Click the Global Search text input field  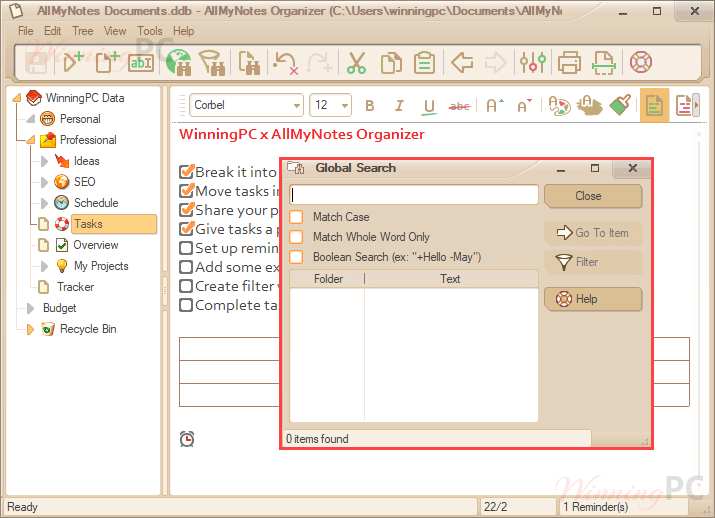[x=414, y=195]
